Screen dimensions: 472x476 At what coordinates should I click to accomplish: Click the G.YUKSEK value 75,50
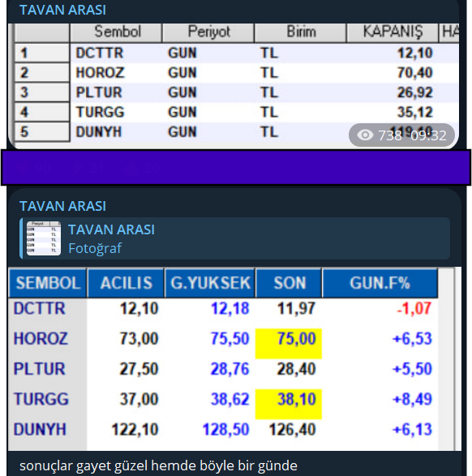click(x=230, y=338)
